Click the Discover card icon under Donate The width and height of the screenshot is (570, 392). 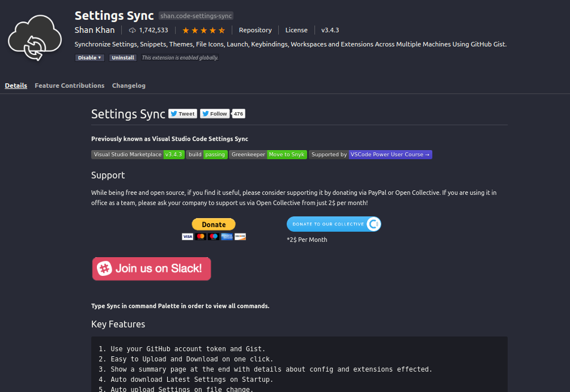(x=239, y=236)
